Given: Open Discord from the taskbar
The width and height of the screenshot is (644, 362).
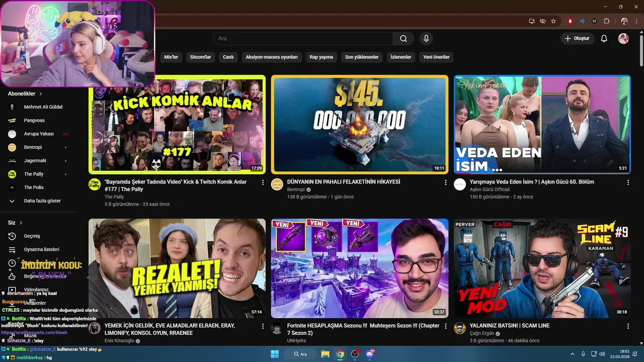Looking at the screenshot, I should click(370, 354).
